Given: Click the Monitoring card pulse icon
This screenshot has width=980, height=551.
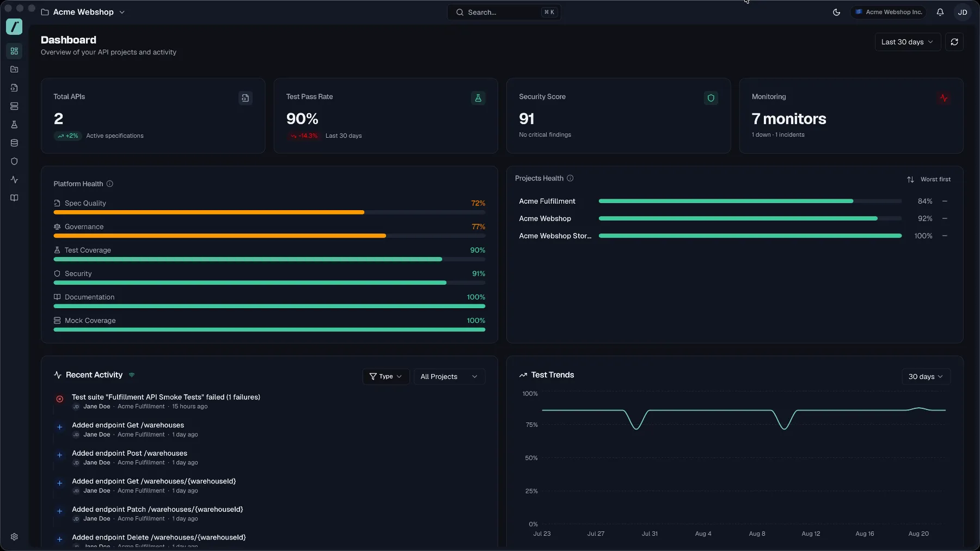Looking at the screenshot, I should (944, 98).
